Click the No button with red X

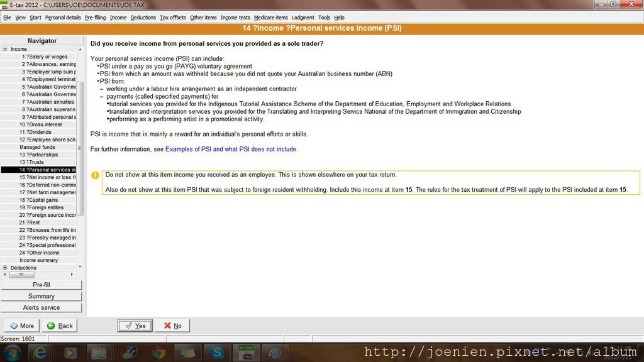[172, 326]
